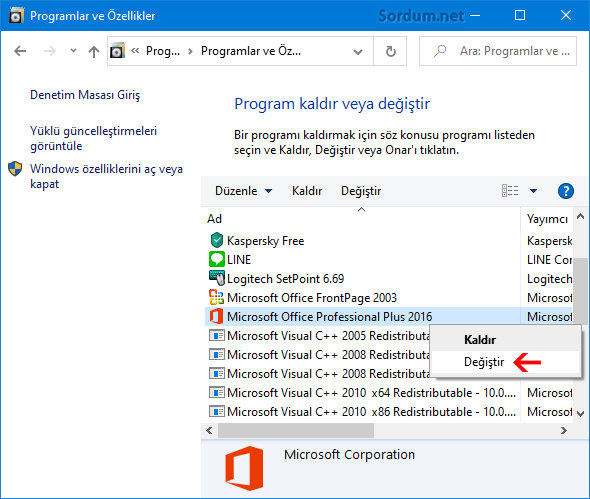
Task: Choose Değiştir from the context menu
Action: click(505, 362)
